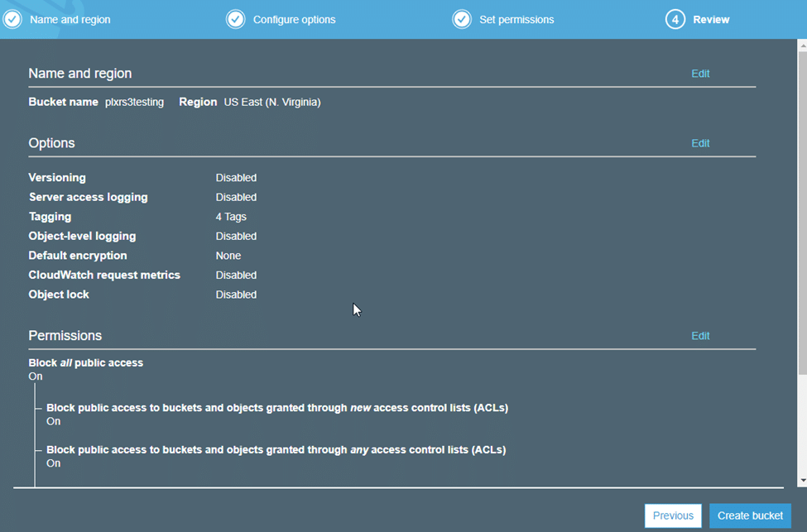Edit the Permissions section
Image resolution: width=807 pixels, height=532 pixels.
tap(700, 335)
